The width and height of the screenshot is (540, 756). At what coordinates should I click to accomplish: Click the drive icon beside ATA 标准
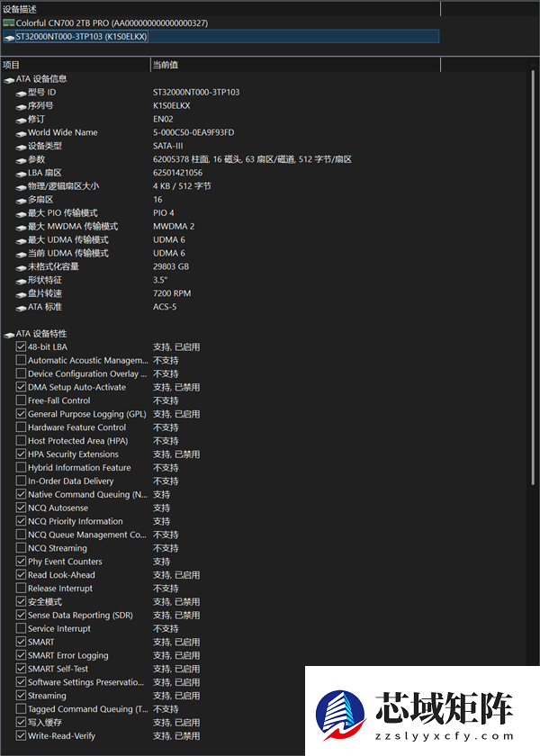21,308
